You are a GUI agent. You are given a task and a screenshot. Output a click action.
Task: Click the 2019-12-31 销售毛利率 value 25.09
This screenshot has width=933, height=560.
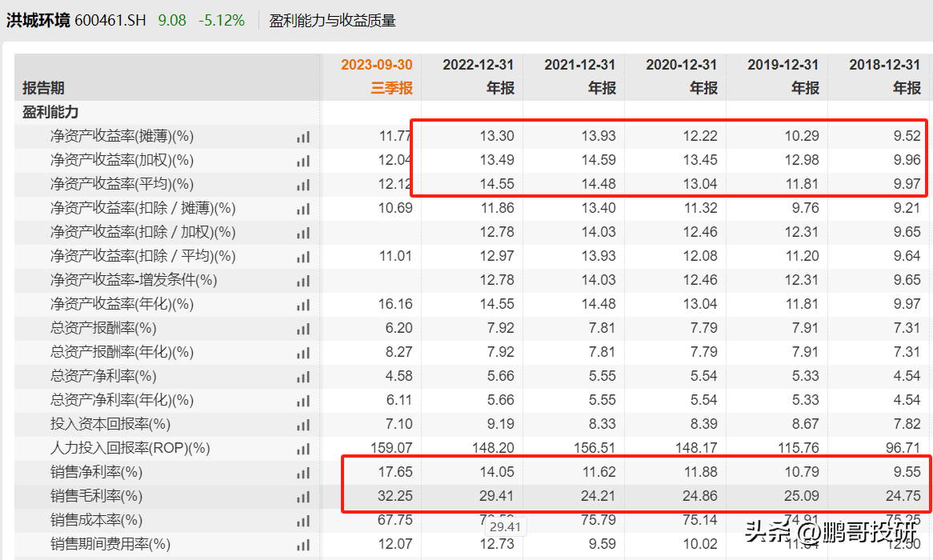tap(802, 496)
